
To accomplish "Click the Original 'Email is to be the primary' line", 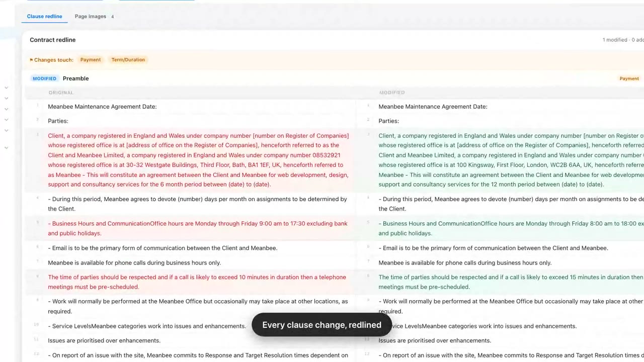I will click(x=163, y=248).
